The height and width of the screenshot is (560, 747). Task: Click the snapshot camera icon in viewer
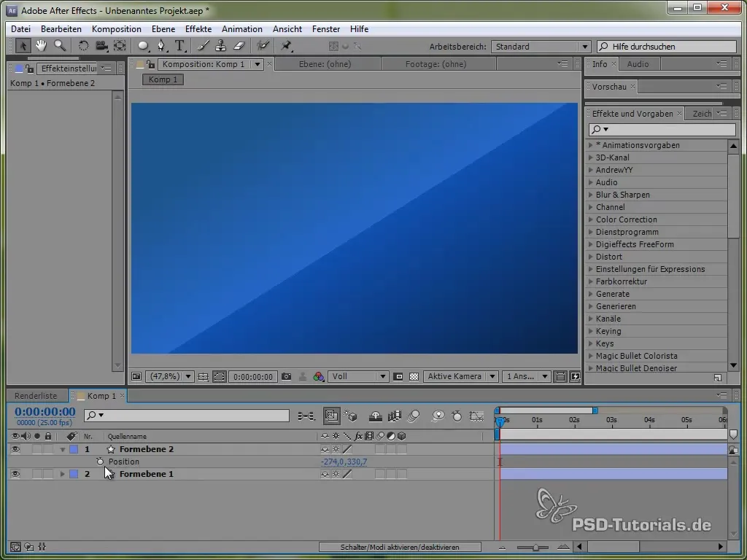286,377
